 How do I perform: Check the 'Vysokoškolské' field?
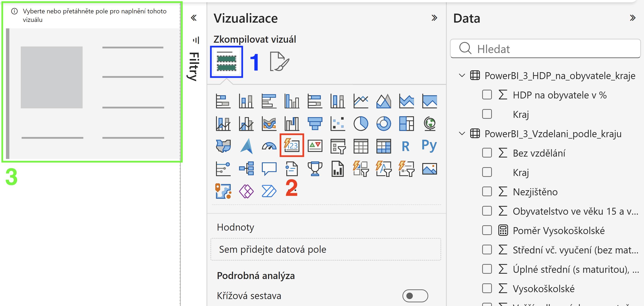487,288
